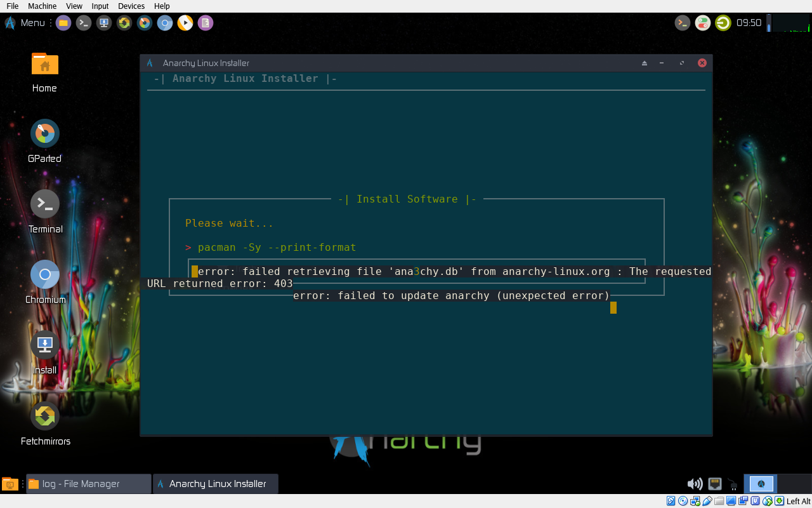Mute the speaker in the system tray
Viewport: 812px width, 508px height.
point(694,483)
